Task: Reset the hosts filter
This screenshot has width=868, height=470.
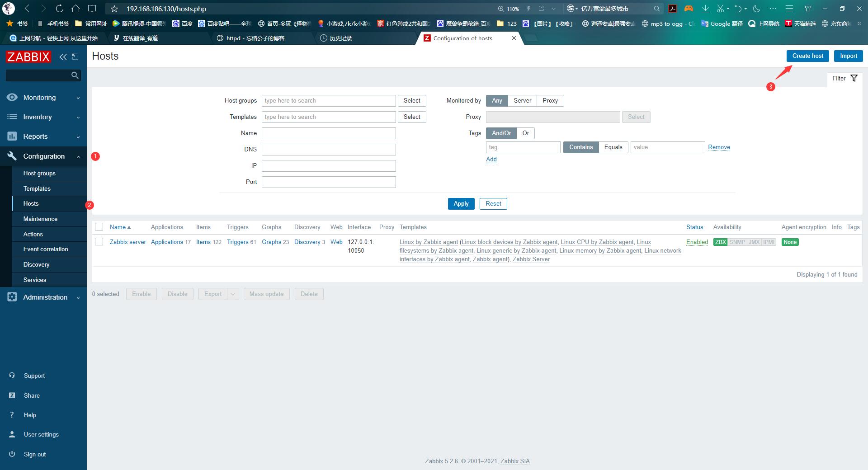Action: click(x=493, y=204)
